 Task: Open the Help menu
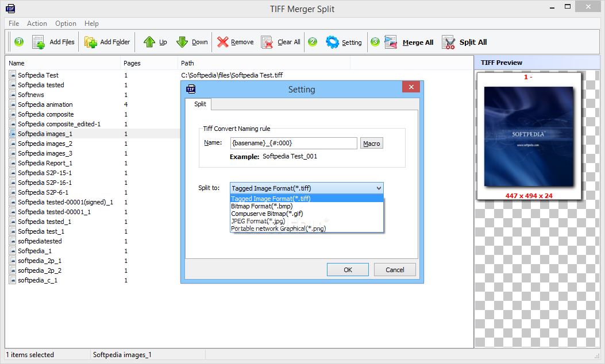click(x=91, y=24)
